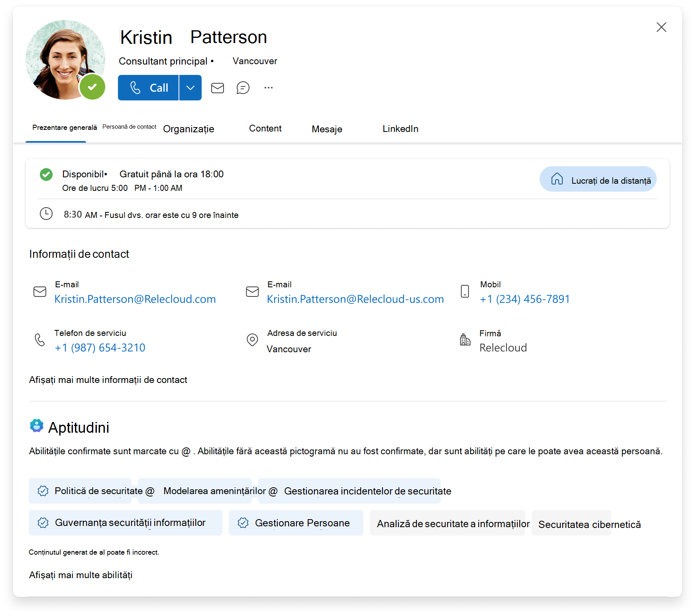
Task: Switch to the Content tab
Action: pos(265,128)
